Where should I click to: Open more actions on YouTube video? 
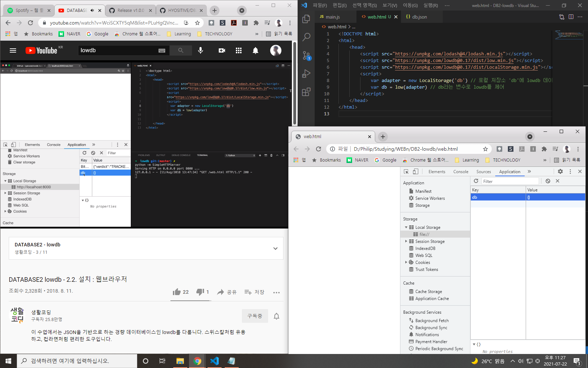coord(276,292)
